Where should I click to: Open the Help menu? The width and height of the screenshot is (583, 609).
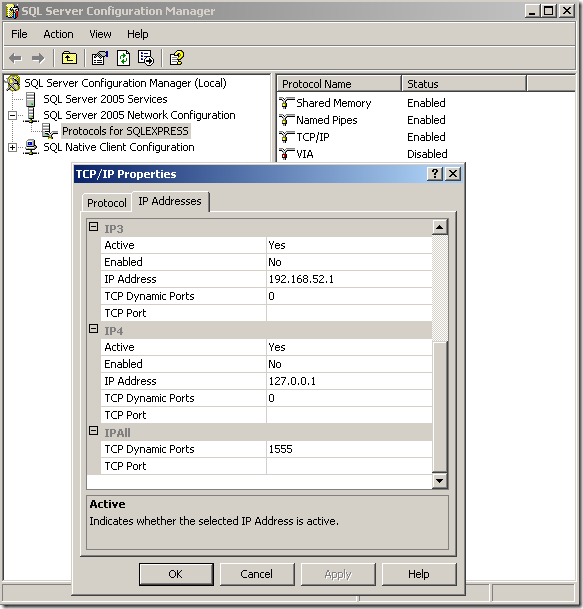(137, 34)
